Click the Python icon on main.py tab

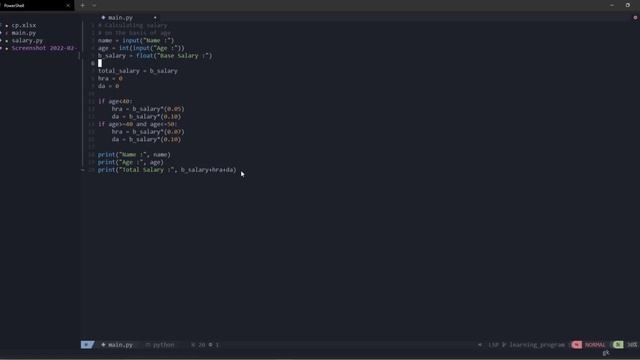point(103,18)
